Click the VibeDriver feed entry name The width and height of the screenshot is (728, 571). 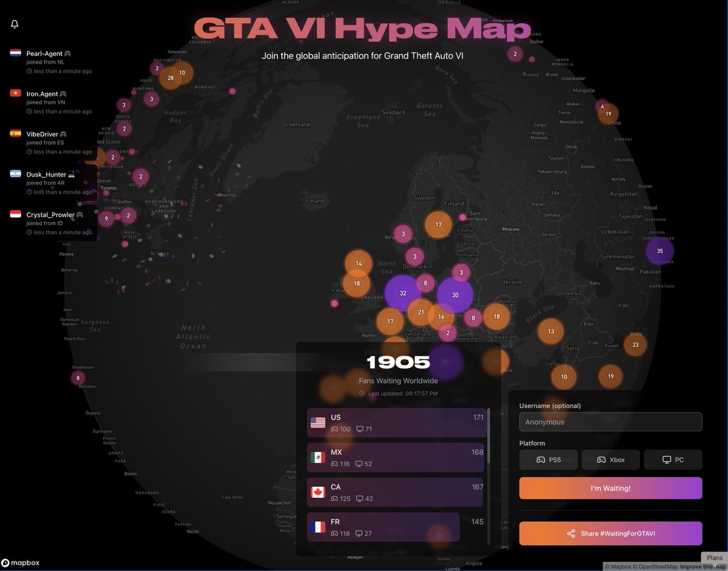[42, 134]
